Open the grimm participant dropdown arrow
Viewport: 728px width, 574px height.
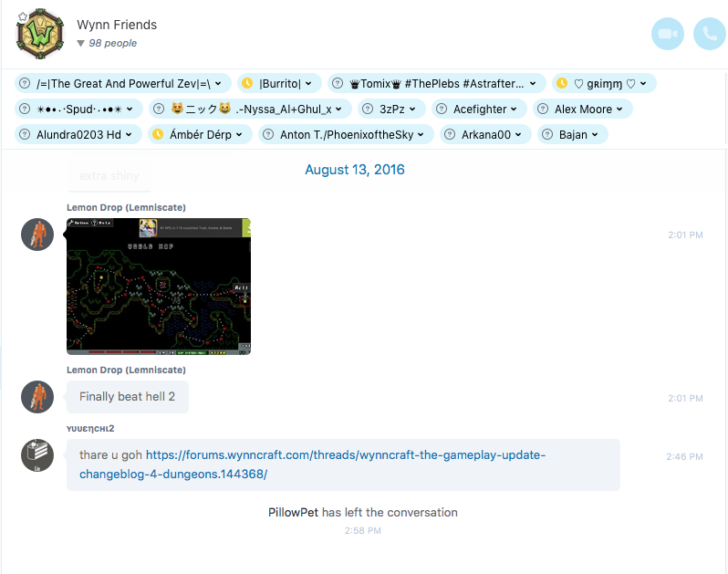pyautogui.click(x=643, y=84)
